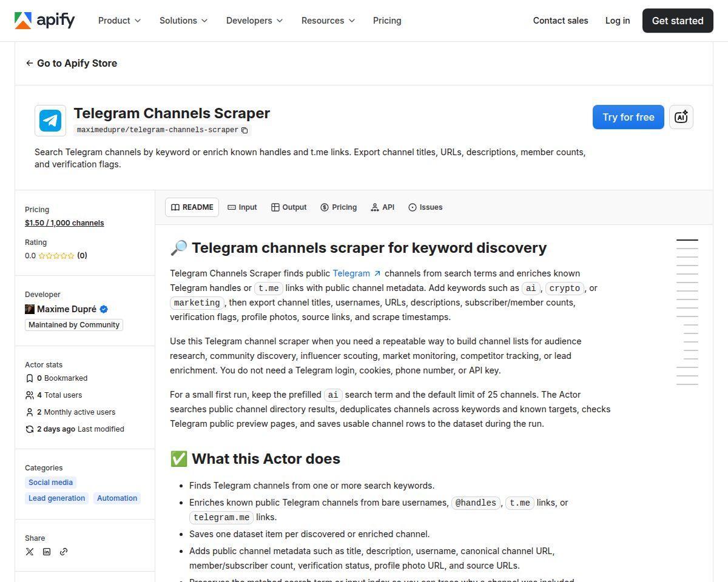Click the '@handles' code snippet
Viewport: 728px width, 582px height.
click(x=476, y=503)
